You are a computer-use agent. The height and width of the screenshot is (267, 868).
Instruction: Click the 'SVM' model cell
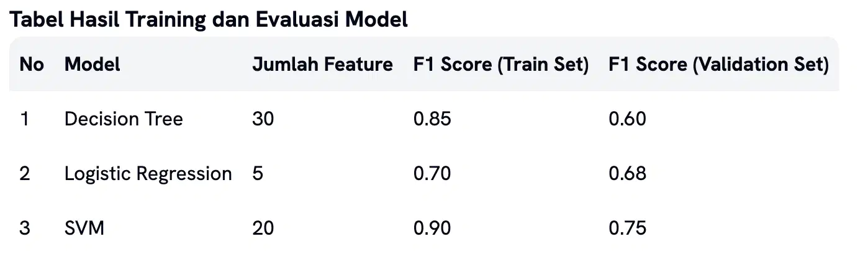tap(84, 229)
